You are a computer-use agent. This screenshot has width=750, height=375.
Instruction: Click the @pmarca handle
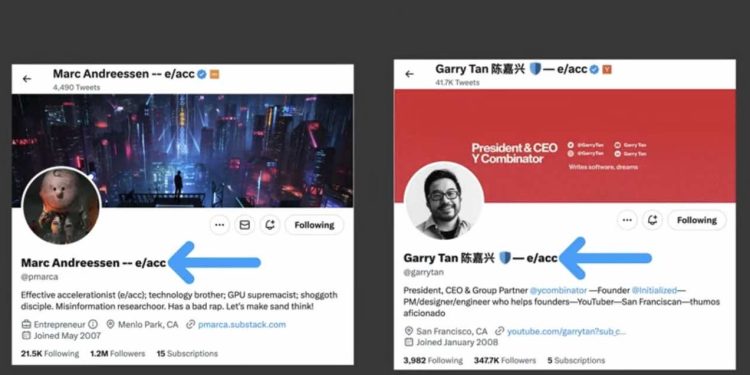pyautogui.click(x=40, y=277)
